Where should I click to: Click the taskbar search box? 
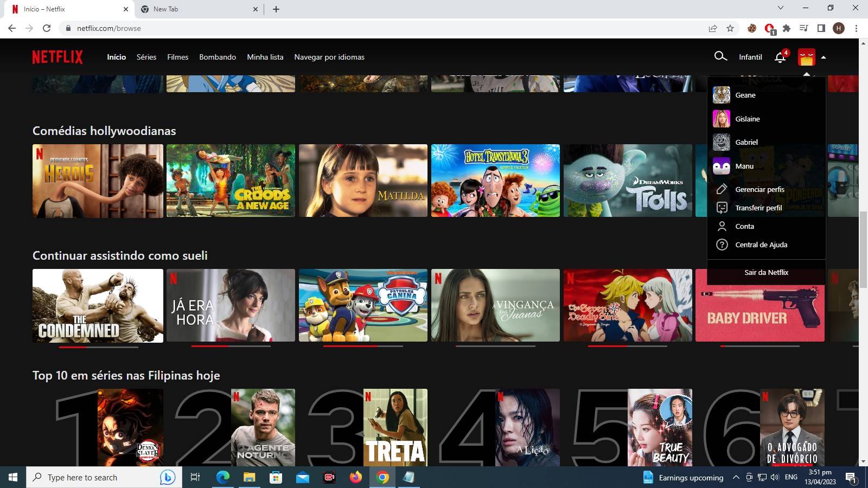pos(104,477)
